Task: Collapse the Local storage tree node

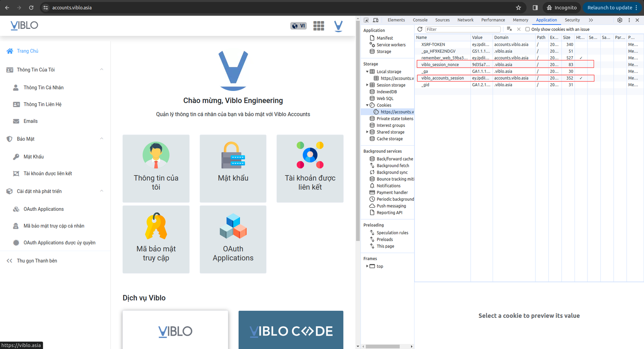Action: point(367,72)
